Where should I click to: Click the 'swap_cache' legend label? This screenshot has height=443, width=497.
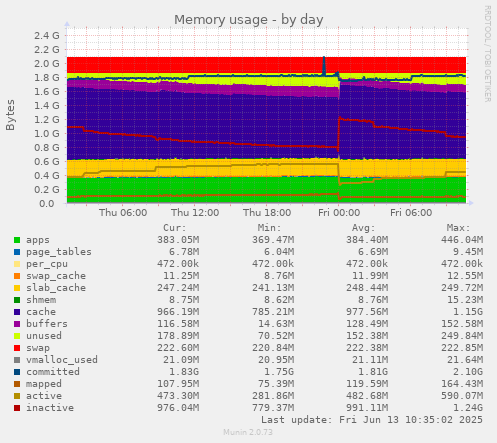coord(56,276)
